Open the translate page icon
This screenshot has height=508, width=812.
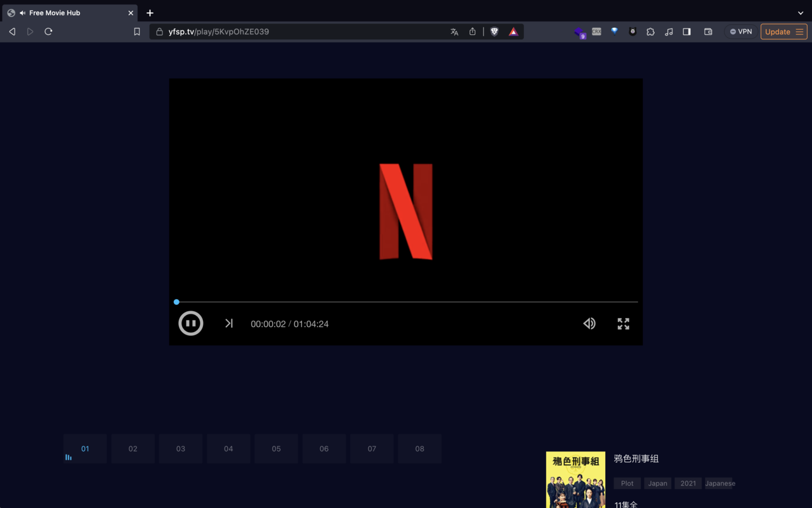[454, 32]
